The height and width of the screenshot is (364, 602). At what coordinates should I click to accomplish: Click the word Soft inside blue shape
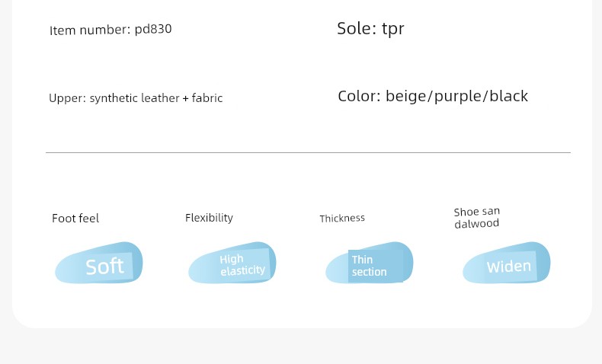tap(105, 267)
